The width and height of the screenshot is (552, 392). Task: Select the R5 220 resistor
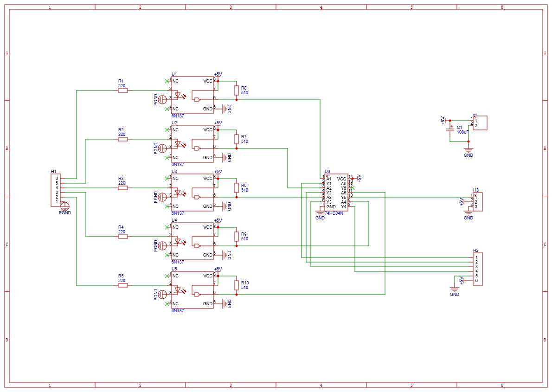pos(122,285)
